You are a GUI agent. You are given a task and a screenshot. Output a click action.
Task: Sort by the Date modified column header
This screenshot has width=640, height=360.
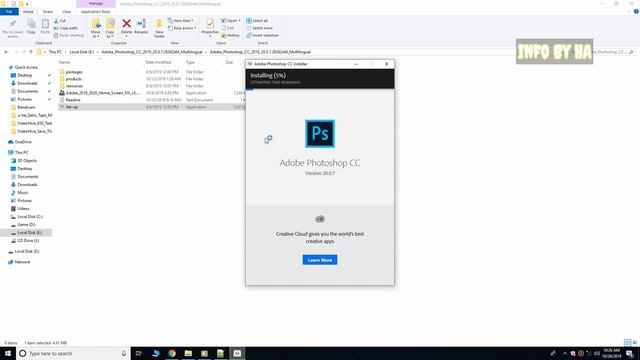[x=158, y=62]
